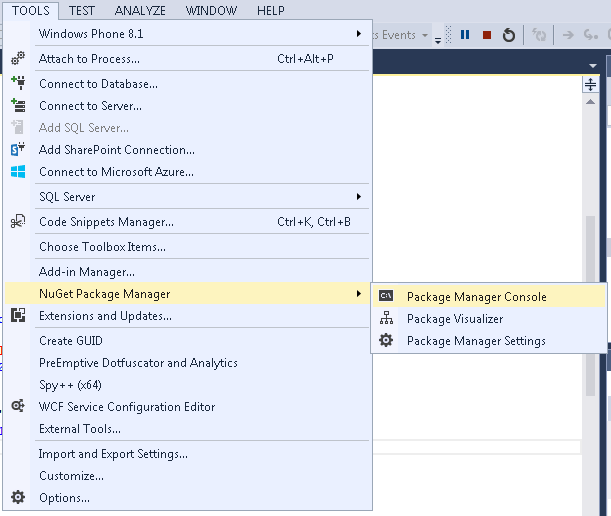Click the Windows logo Azure icon
This screenshot has width=611, height=516.
click(x=18, y=171)
